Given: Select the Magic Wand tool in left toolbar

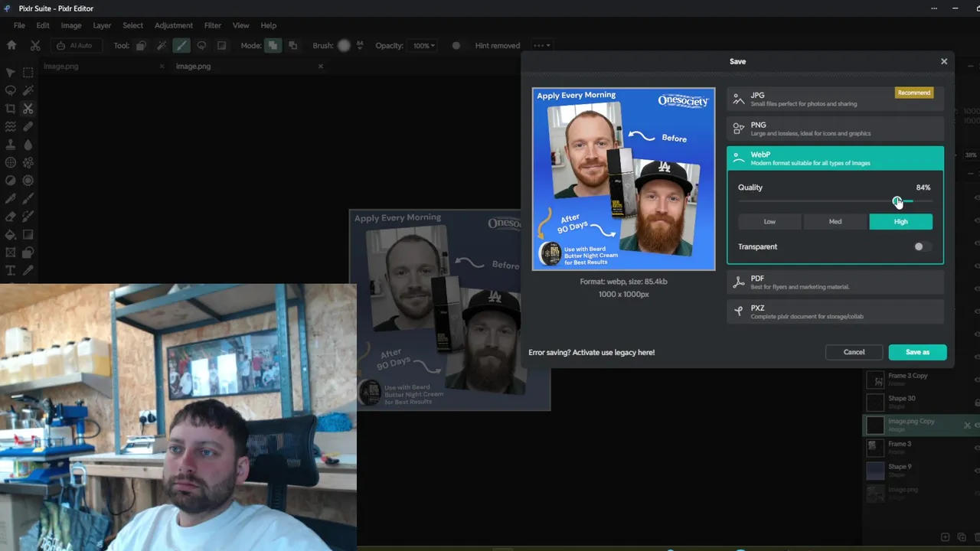Looking at the screenshot, I should pos(28,90).
